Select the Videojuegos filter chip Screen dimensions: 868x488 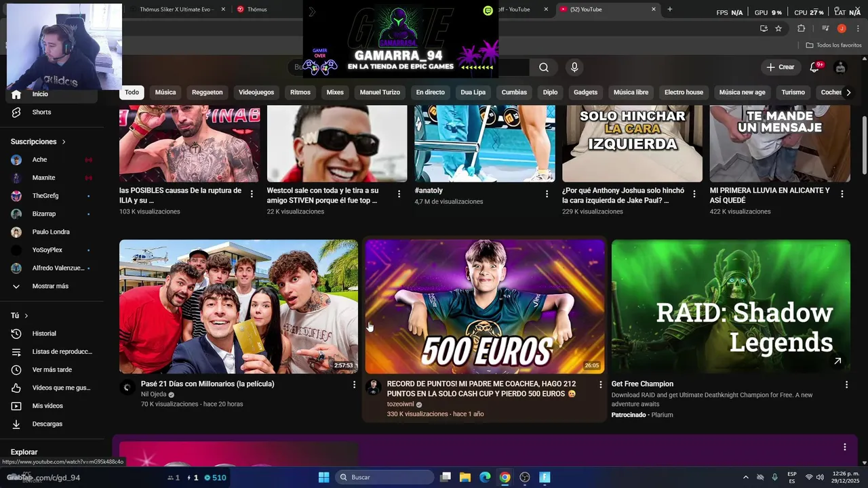coord(256,92)
